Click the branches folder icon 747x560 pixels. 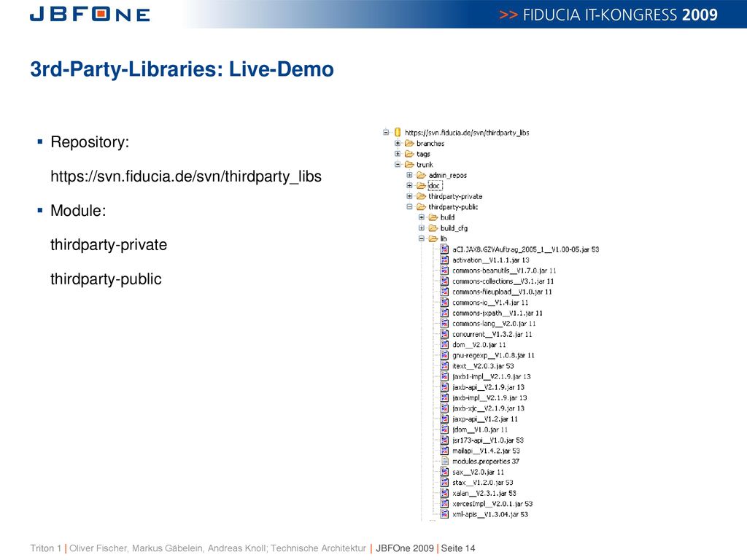[x=409, y=143]
